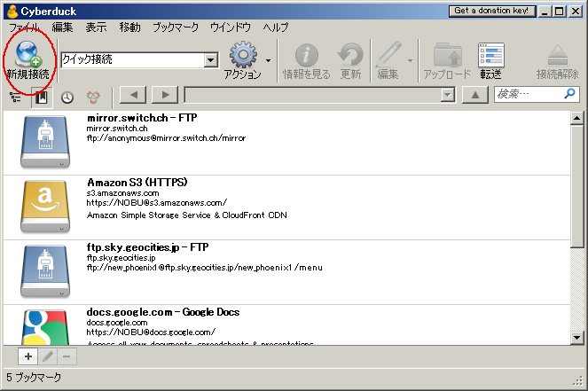Screen dimensions: 588x391
Task: Select bookmark title docs.google.com – Google Docs
Action: [x=163, y=312]
